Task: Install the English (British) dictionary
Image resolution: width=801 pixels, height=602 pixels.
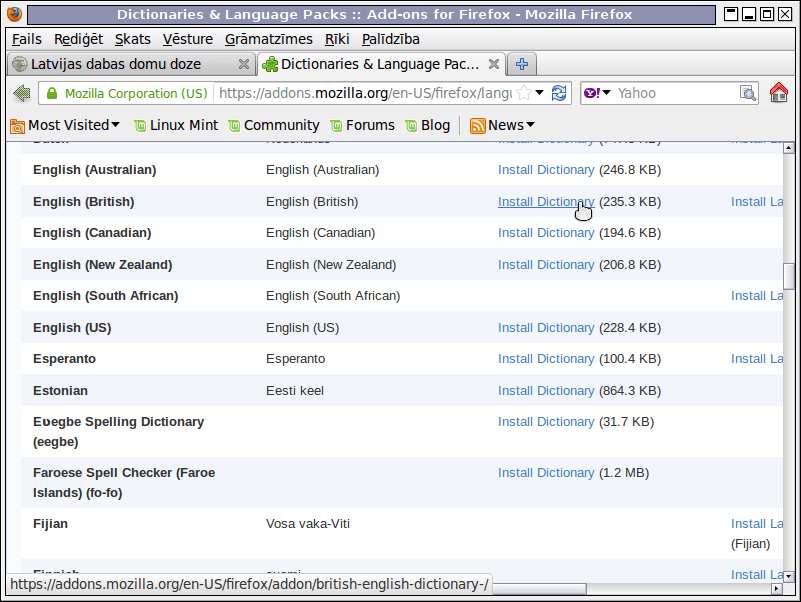Action: [x=546, y=202]
